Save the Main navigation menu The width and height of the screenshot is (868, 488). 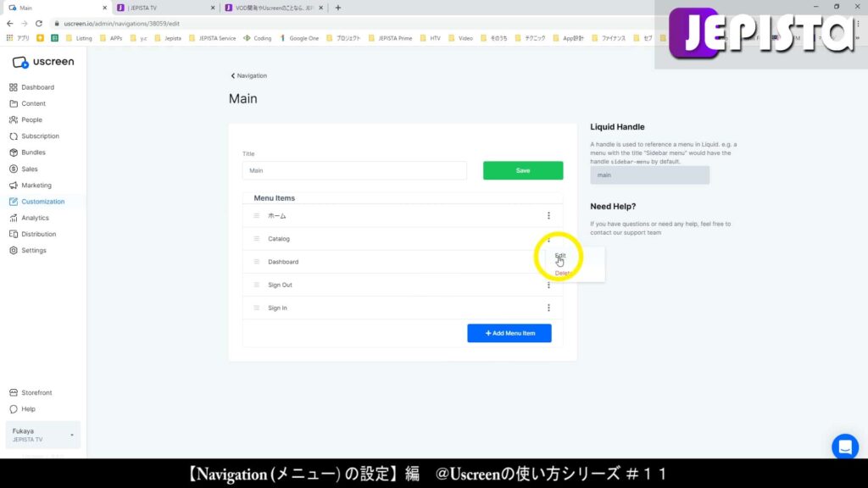(x=522, y=170)
